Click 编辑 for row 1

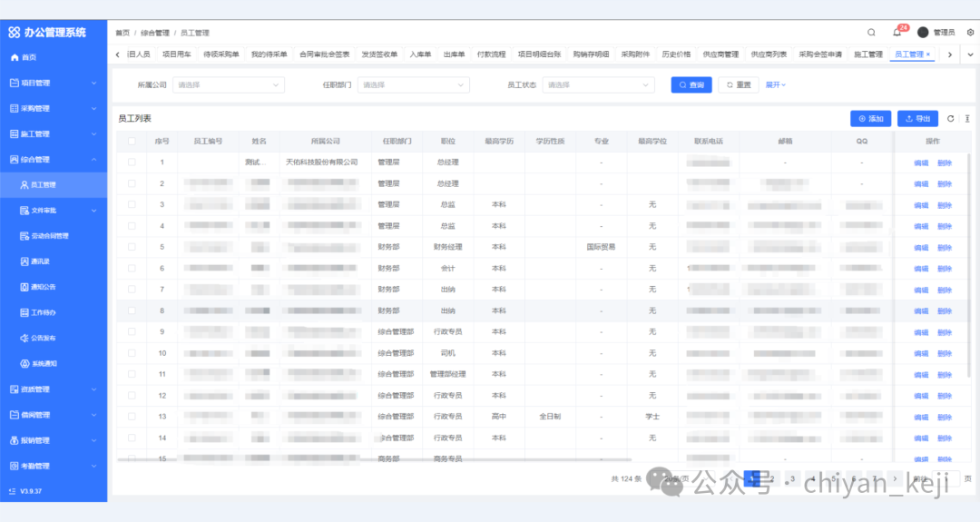[x=921, y=163]
